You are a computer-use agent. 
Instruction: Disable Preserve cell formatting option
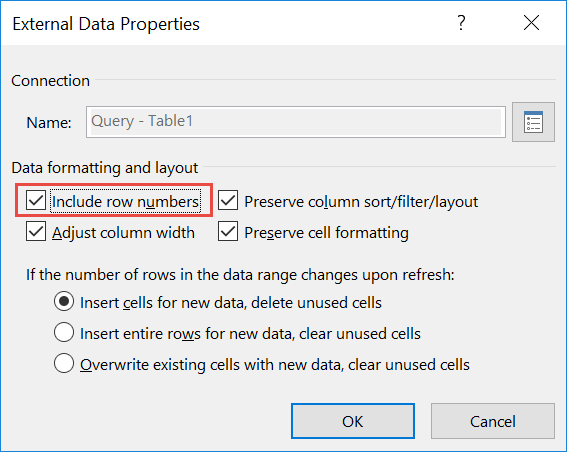[228, 231]
